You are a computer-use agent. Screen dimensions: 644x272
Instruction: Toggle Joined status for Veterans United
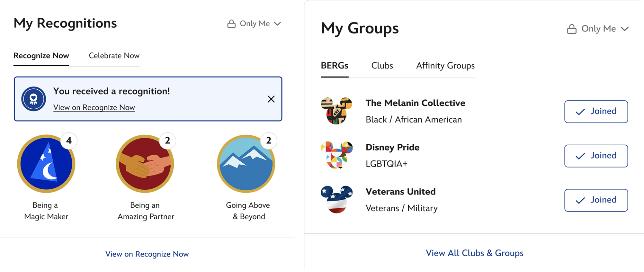[596, 200]
